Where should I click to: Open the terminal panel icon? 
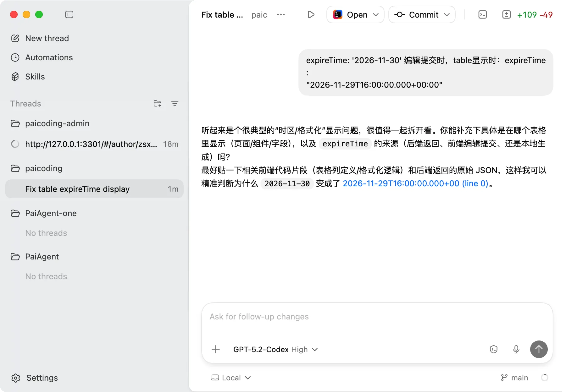482,14
